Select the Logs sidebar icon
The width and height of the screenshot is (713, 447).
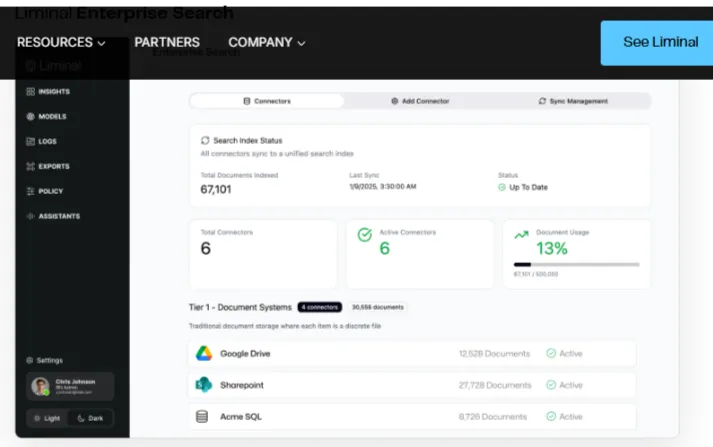click(x=30, y=141)
